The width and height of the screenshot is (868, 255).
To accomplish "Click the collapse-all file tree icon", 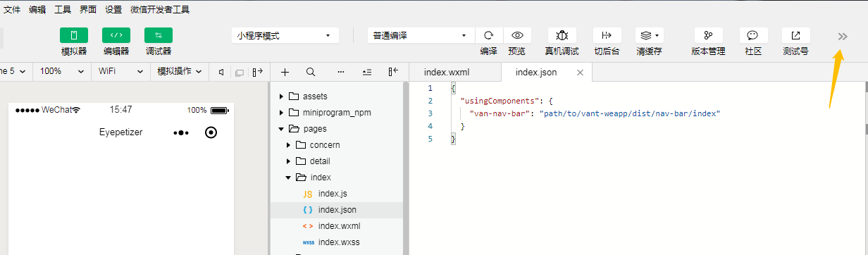I will 367,72.
